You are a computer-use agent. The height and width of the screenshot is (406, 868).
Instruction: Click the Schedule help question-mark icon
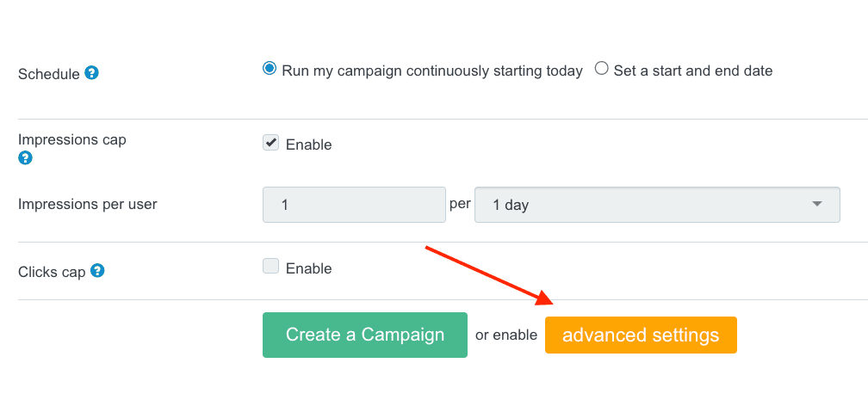click(x=92, y=74)
